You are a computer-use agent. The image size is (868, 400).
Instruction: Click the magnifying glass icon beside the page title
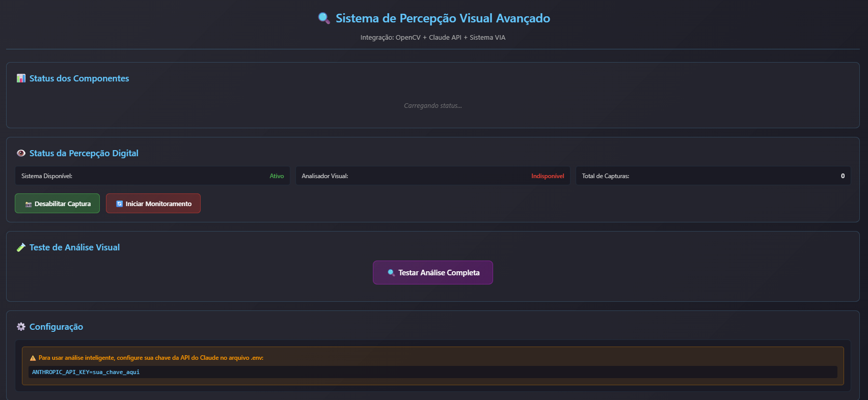coord(323,18)
